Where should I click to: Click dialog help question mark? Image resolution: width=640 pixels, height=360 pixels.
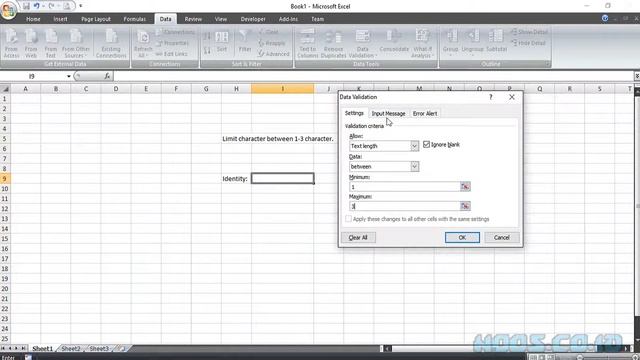491,97
